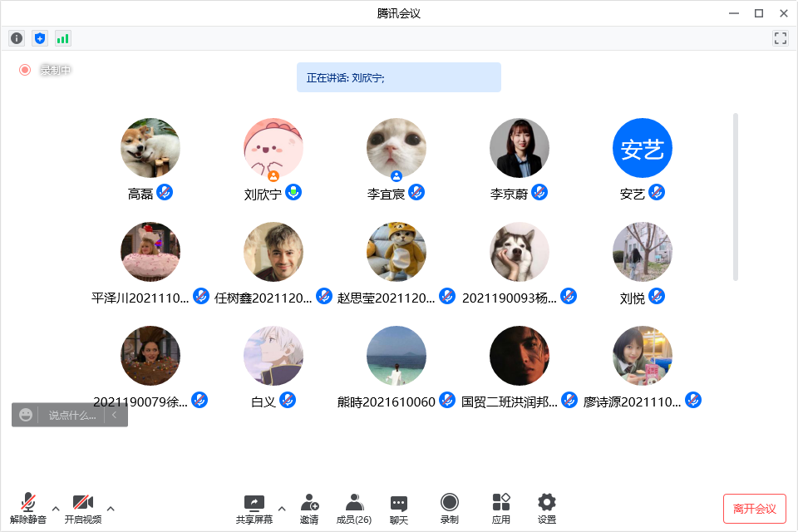
Task: Click the blue security shield icon
Action: 40,38
